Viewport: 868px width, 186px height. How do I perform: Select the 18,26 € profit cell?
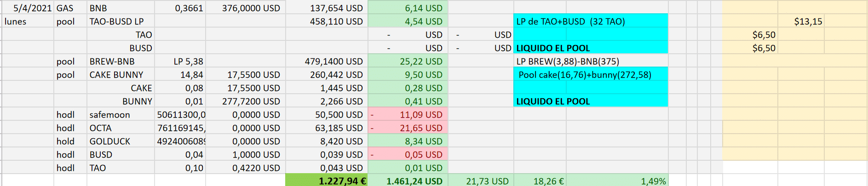[x=540, y=180]
